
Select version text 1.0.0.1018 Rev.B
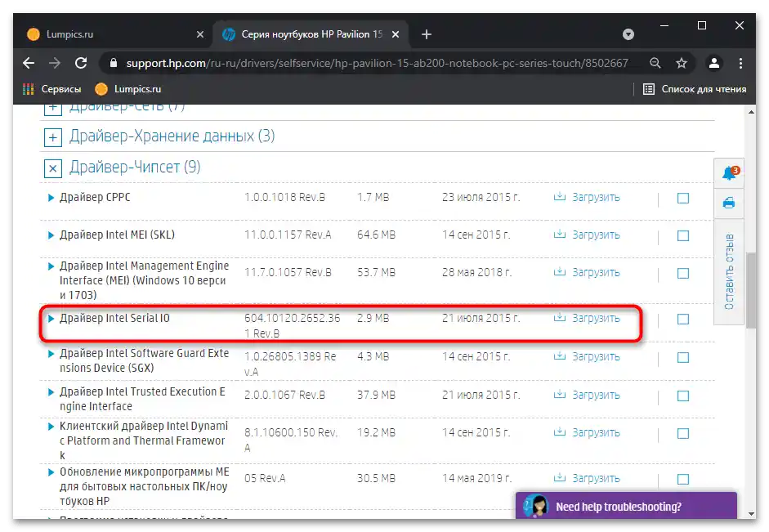click(x=285, y=197)
